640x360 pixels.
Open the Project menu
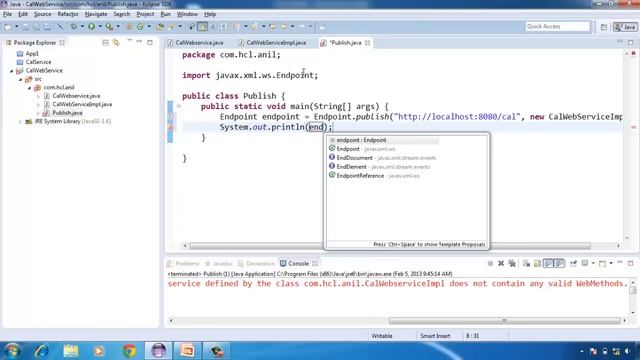click(145, 14)
